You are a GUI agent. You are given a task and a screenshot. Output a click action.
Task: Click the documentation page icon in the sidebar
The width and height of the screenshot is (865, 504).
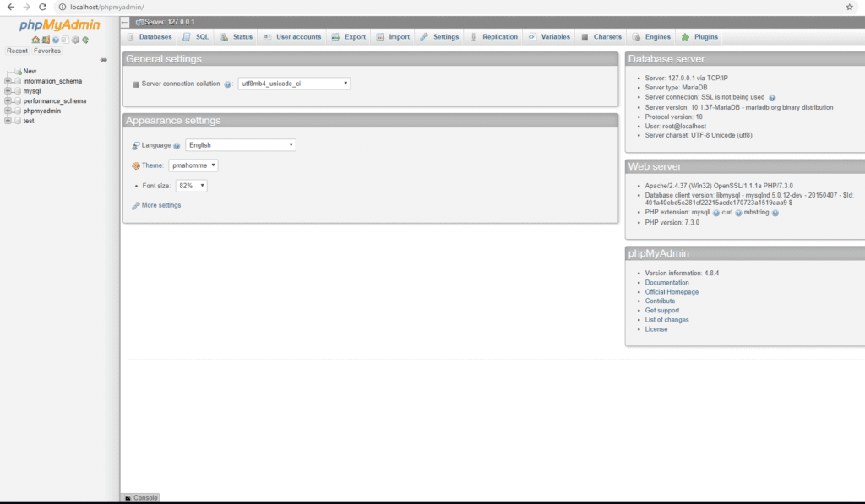tap(64, 40)
